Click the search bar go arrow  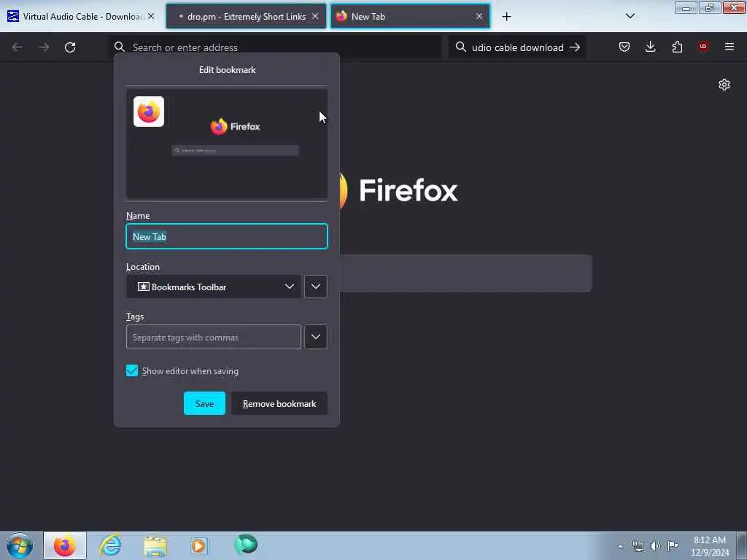coord(575,47)
